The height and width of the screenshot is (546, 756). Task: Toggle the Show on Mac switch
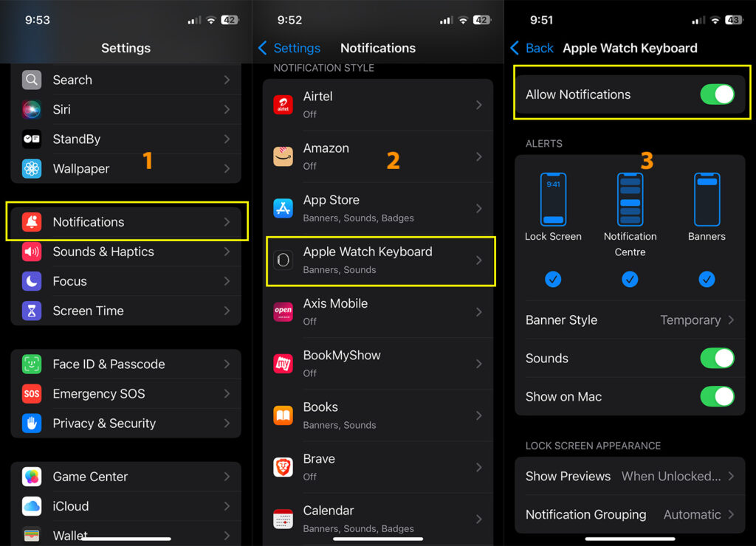(x=717, y=397)
